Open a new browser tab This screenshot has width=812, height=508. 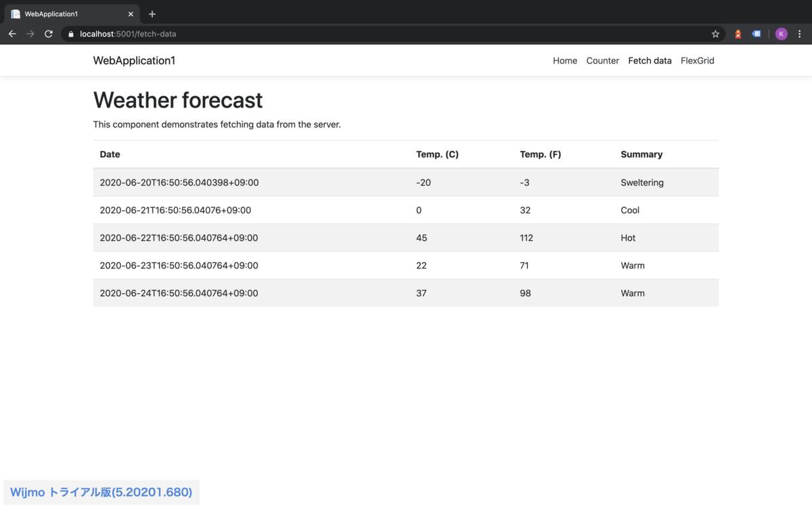152,14
